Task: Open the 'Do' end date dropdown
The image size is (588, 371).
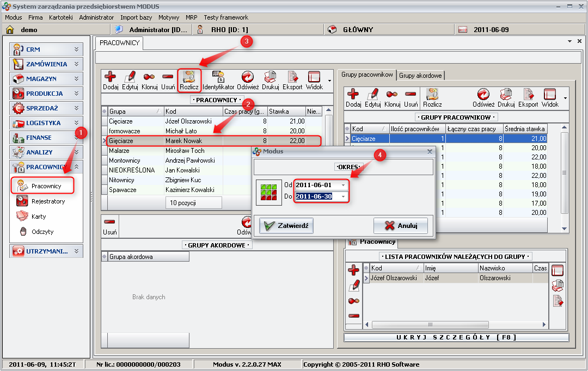Action: pyautogui.click(x=343, y=196)
